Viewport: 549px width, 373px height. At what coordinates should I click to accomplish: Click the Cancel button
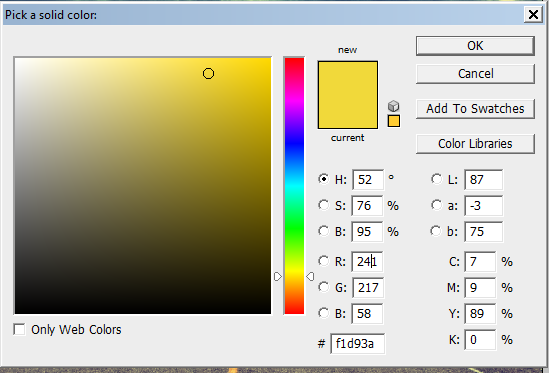tap(475, 74)
